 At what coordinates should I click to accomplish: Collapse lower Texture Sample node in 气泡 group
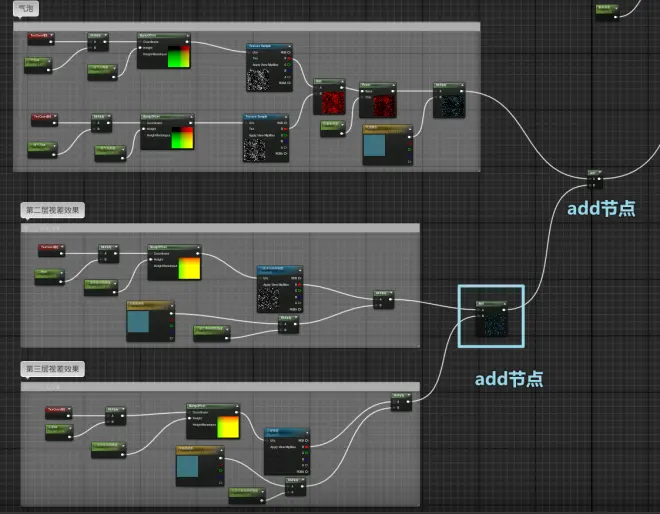pyautogui.click(x=286, y=117)
